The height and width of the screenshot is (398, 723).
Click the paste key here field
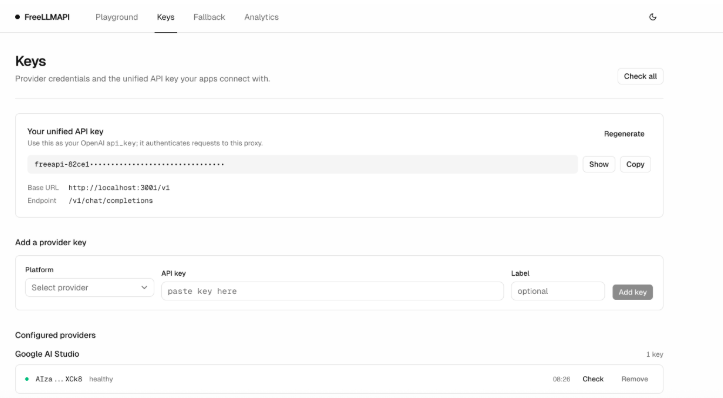click(x=332, y=291)
